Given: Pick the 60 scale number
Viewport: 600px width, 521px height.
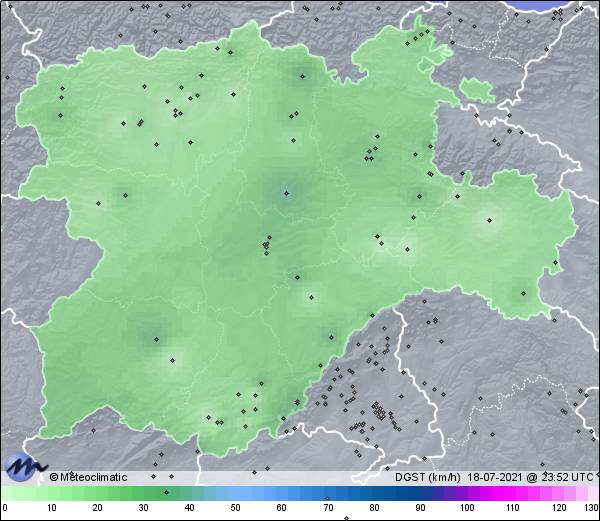Looking at the screenshot, I should click(282, 508).
